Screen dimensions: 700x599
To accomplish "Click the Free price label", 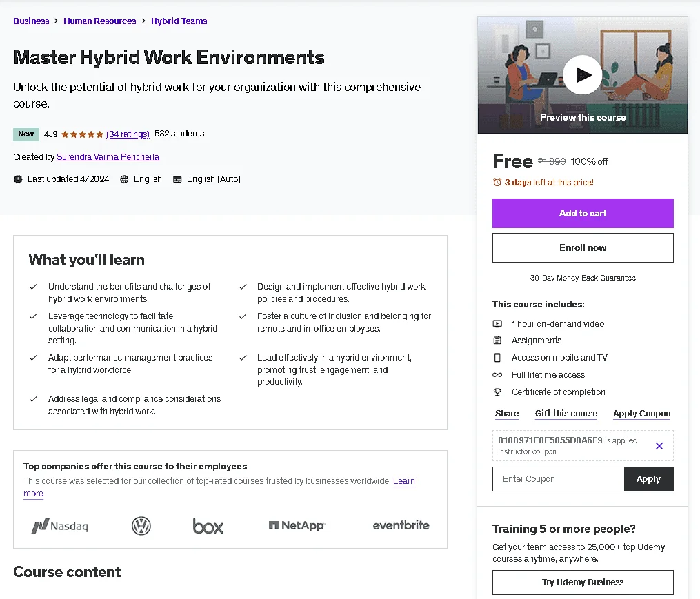I will pyautogui.click(x=512, y=161).
